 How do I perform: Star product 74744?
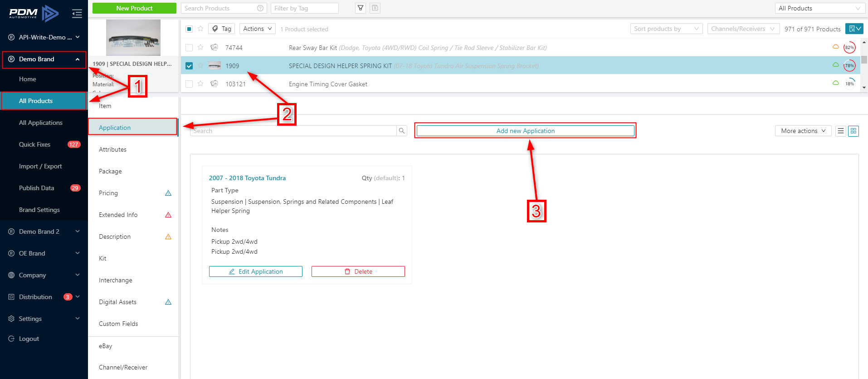click(x=200, y=47)
